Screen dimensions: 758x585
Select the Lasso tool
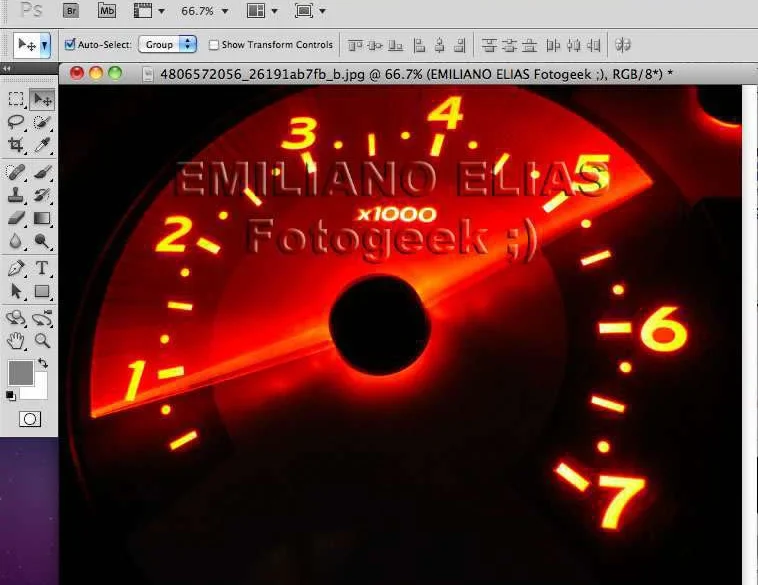[x=16, y=122]
